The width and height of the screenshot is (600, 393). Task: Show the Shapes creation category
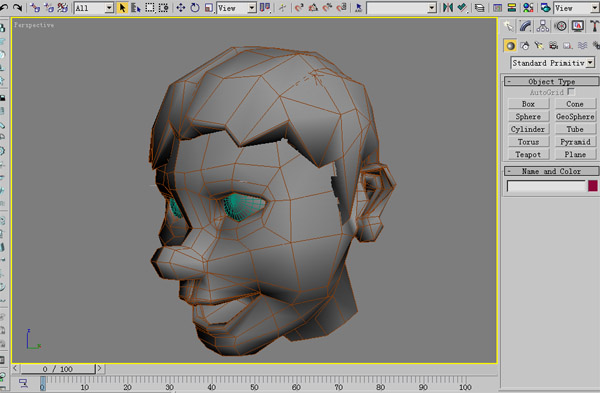coord(525,46)
